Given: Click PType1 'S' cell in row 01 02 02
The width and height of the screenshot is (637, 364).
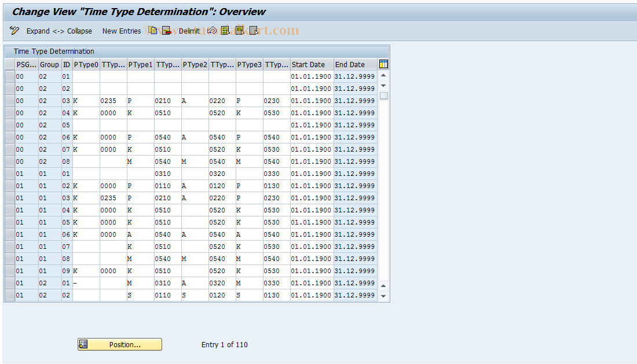Looking at the screenshot, I should (x=141, y=295).
